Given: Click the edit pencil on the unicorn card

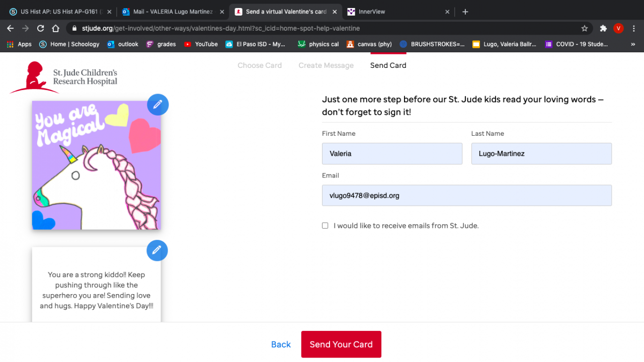Looking at the screenshot, I should pos(158,105).
